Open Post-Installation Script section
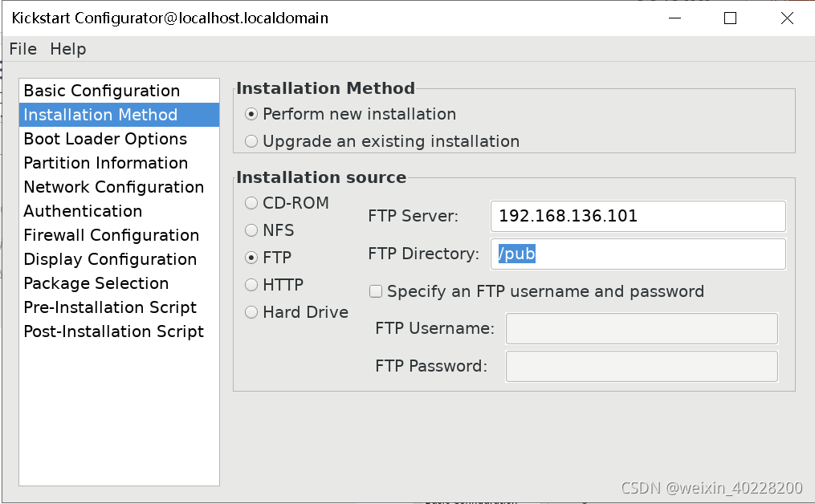The height and width of the screenshot is (504, 815). coord(113,331)
